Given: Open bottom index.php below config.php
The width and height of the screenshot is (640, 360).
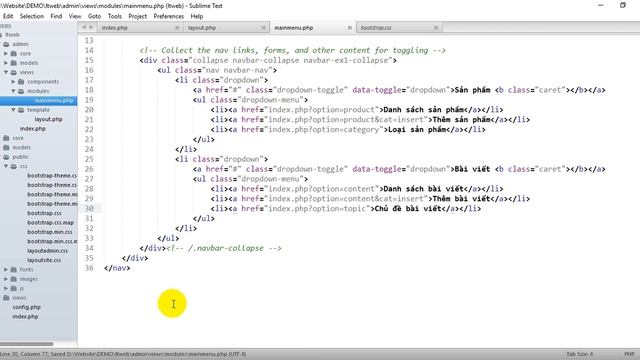Looking at the screenshot, I should [25, 316].
